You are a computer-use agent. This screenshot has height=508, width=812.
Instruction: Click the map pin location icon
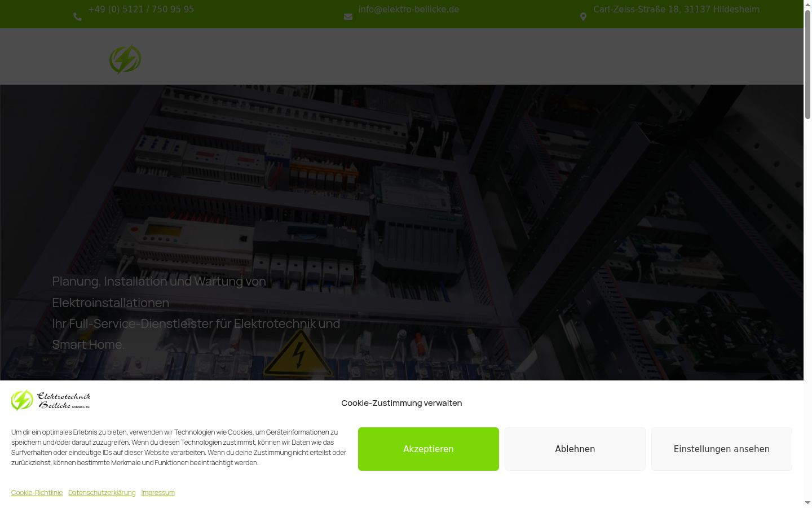click(583, 17)
